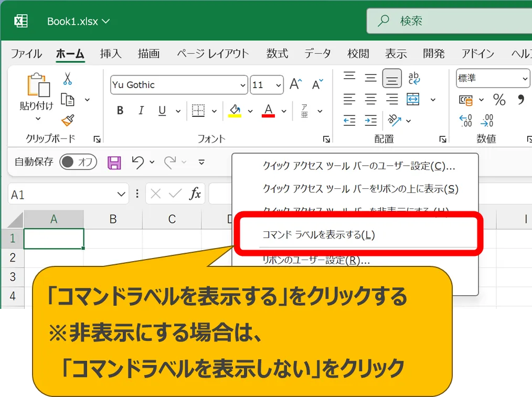This screenshot has height=397, width=532.
Task: Apply Italic formatting
Action: [x=141, y=111]
